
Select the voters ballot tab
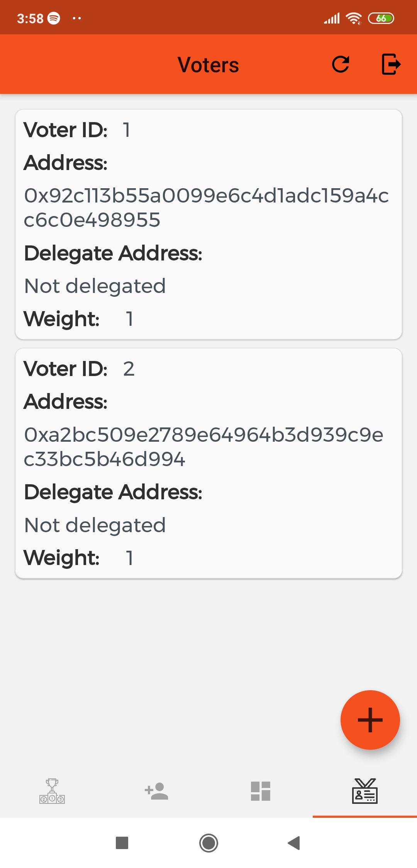[x=365, y=791]
